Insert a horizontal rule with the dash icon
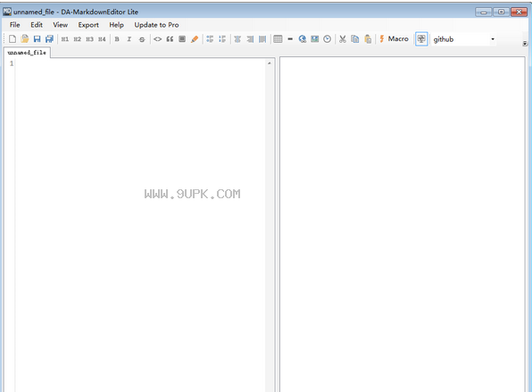Image resolution: width=532 pixels, height=392 pixels. pos(290,39)
